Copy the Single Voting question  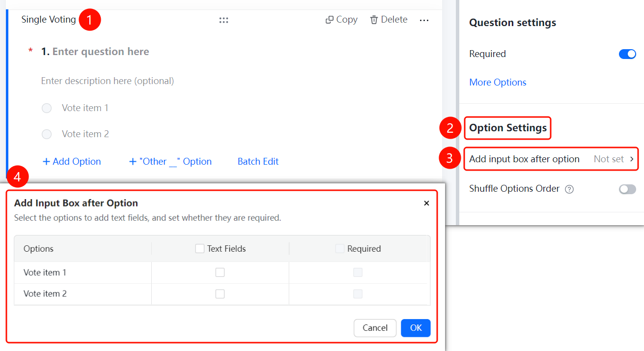click(x=341, y=20)
